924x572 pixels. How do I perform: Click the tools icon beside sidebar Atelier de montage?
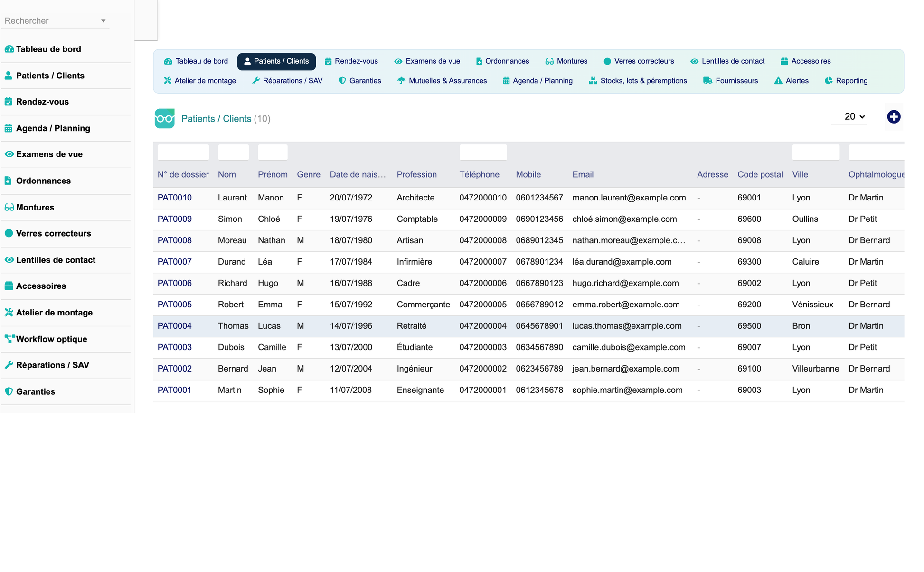9,312
